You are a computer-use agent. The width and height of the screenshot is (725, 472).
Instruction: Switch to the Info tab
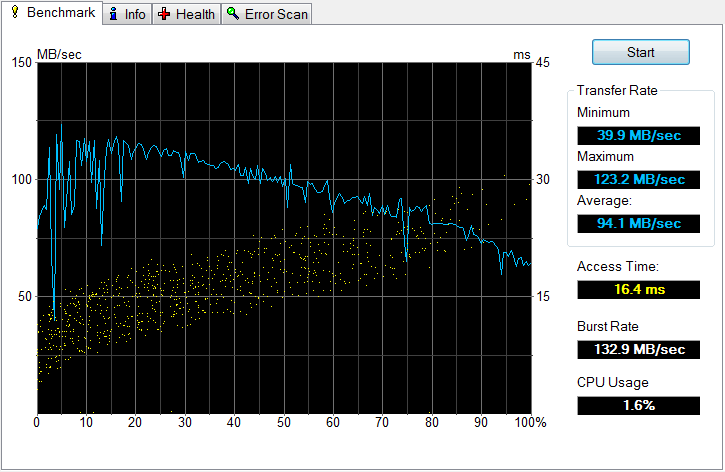[134, 15]
